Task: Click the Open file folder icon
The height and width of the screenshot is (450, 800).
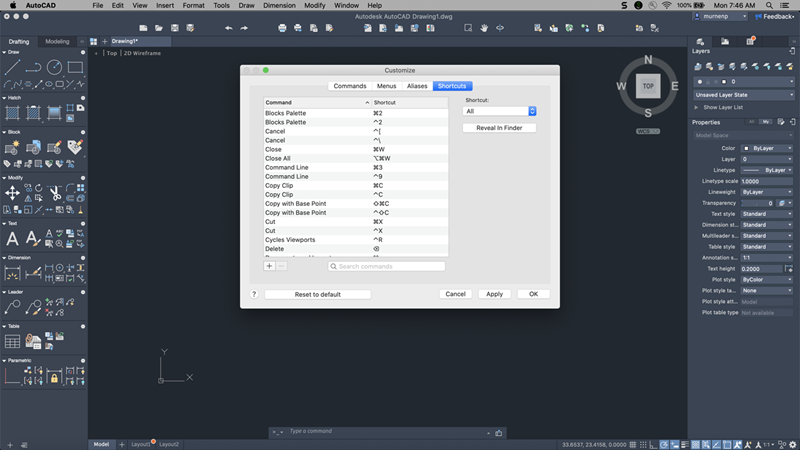Action: 159,28
